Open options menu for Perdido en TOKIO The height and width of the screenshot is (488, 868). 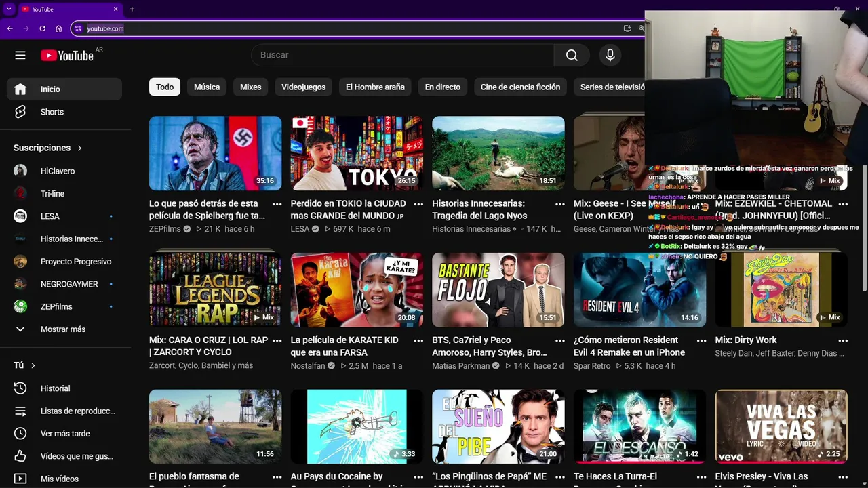coord(418,204)
